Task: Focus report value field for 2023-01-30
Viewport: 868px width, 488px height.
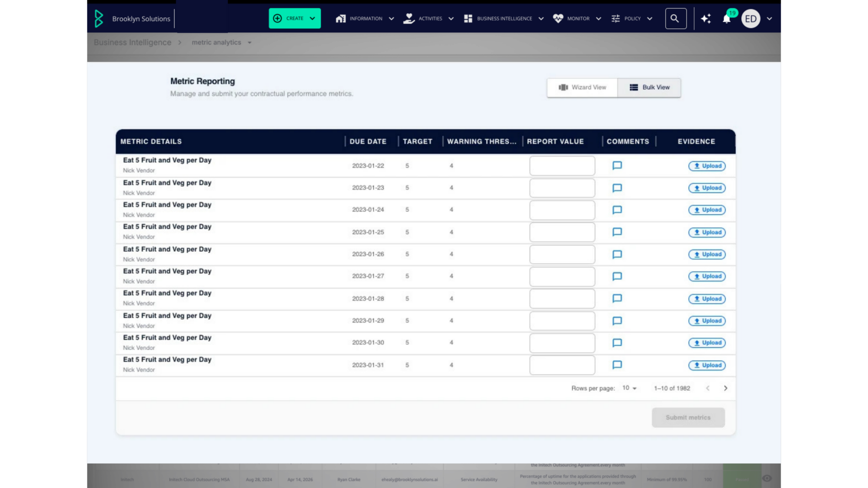Action: tap(562, 343)
